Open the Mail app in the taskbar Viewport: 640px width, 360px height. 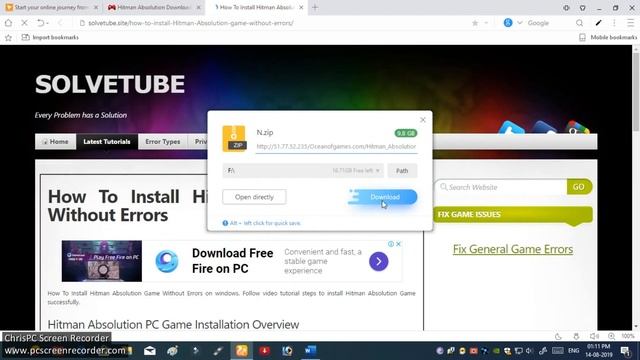(150, 351)
